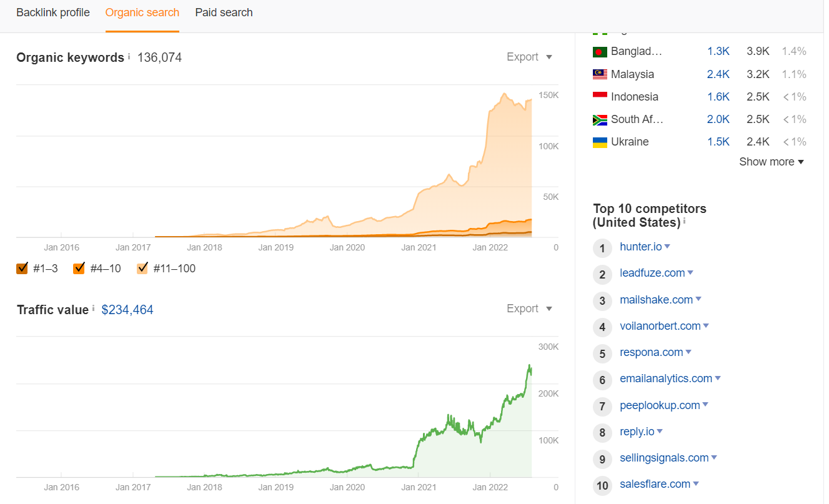829x504 pixels.
Task: Click info icon next to Traffic value
Action: point(94,309)
